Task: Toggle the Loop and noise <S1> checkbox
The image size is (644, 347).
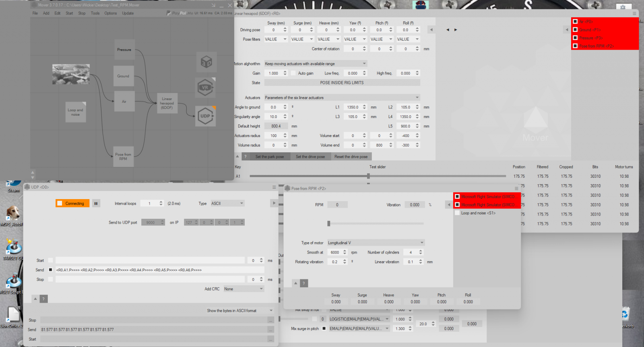Action: [x=457, y=213]
